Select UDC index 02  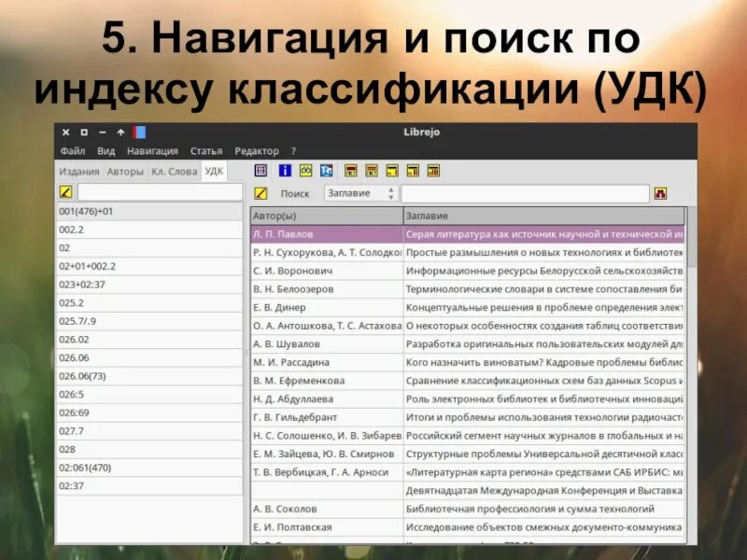click(x=149, y=248)
